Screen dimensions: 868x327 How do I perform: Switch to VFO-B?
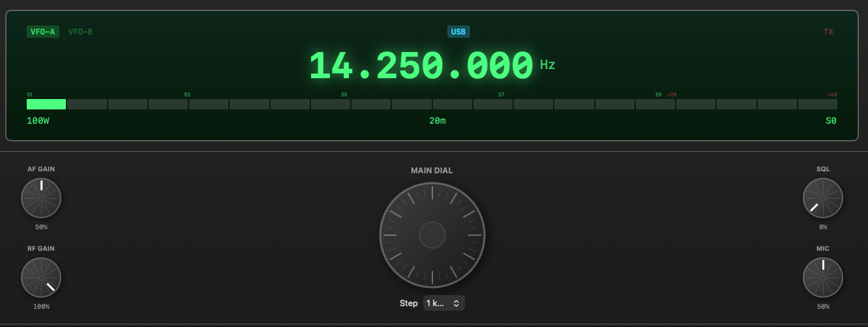(x=80, y=32)
